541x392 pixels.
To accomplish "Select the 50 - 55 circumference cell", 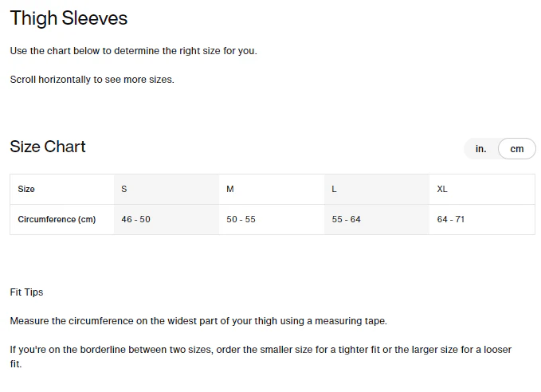I will 272,219.
